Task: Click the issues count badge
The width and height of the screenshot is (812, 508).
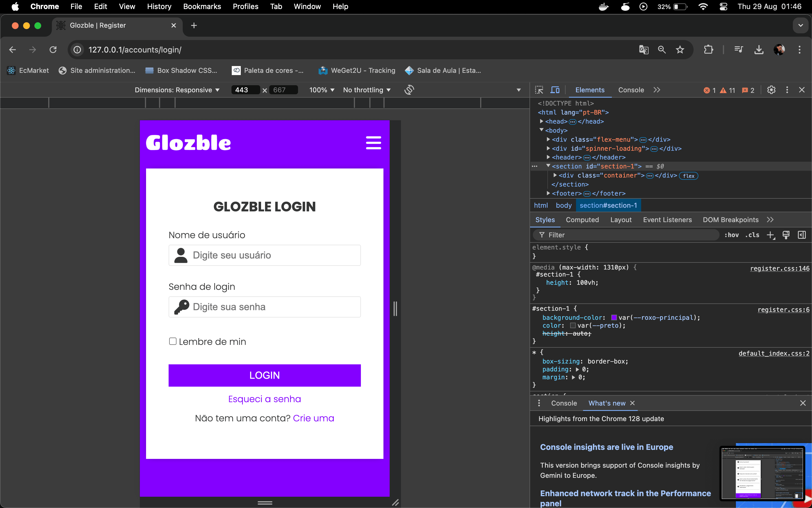Action: [748, 90]
